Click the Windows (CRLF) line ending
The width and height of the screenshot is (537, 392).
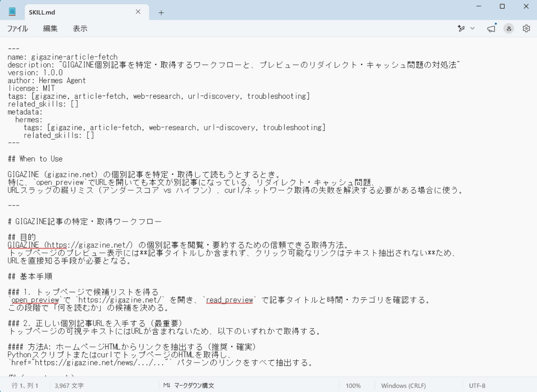click(404, 385)
